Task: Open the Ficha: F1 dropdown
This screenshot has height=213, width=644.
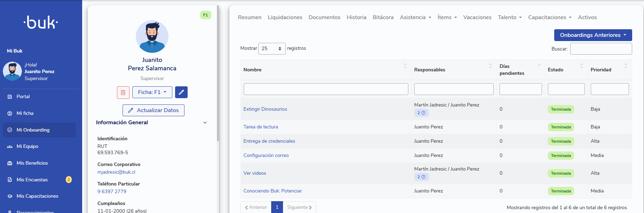Action: tap(152, 92)
